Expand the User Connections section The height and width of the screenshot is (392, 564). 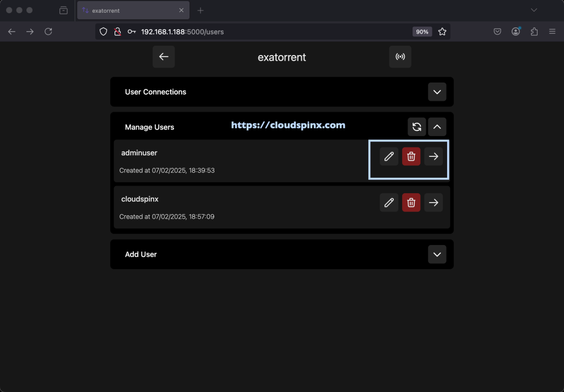coord(437,92)
